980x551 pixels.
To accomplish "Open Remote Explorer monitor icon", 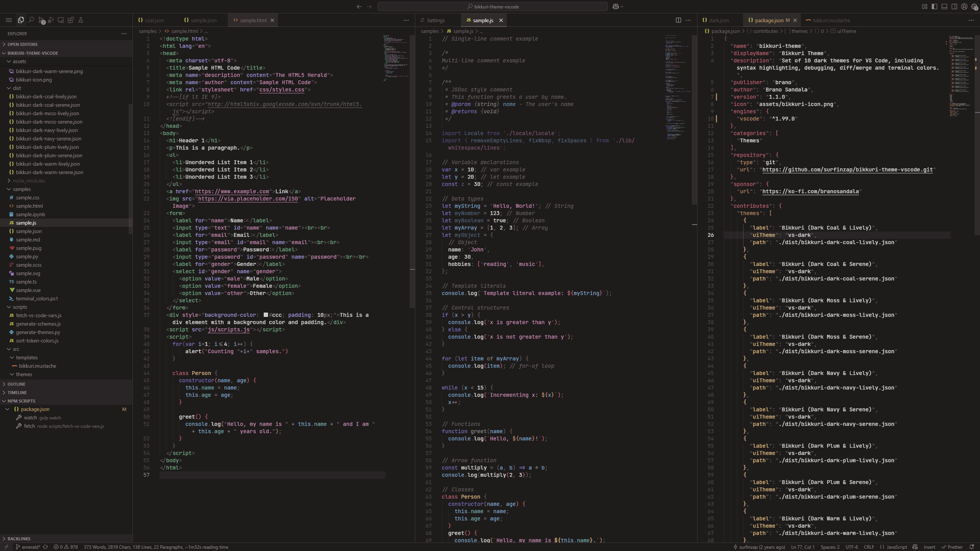I will [x=61, y=20].
